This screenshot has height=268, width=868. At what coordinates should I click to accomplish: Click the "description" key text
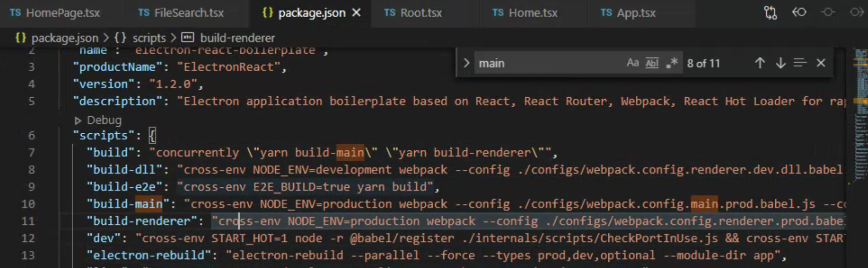[x=118, y=101]
